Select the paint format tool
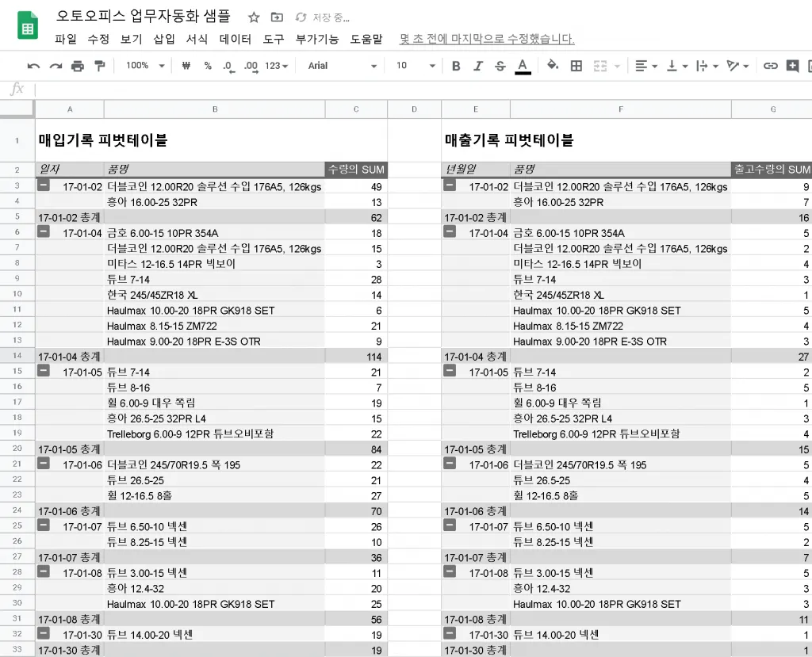Image resolution: width=812 pixels, height=657 pixels. [99, 66]
